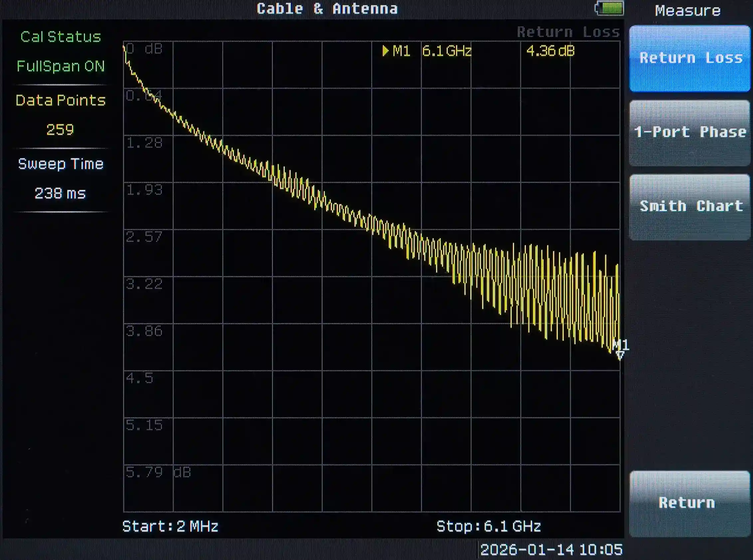Tap the 2.57 scale axis label
753x560 pixels.
click(x=144, y=237)
